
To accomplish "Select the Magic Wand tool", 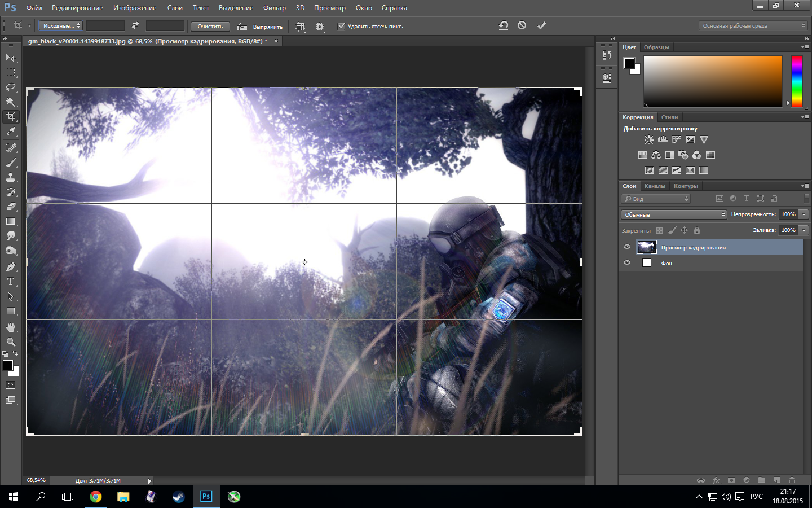I will click(x=11, y=102).
